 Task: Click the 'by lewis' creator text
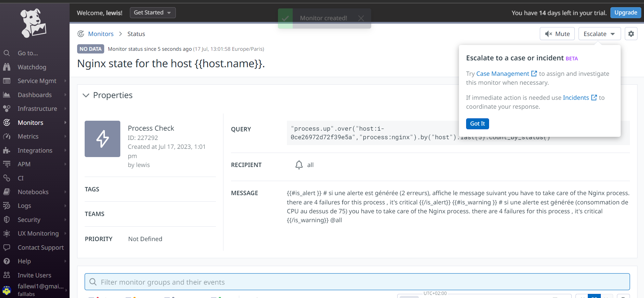coord(139,165)
